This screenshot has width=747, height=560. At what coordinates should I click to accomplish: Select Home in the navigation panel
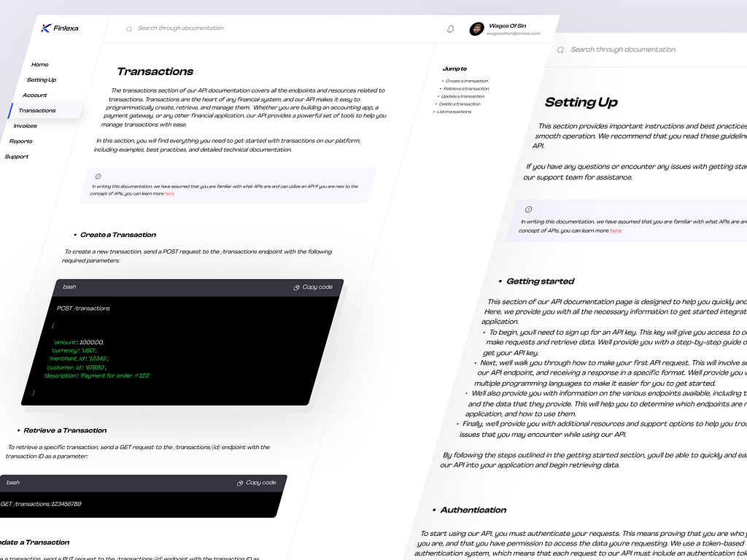coord(39,64)
